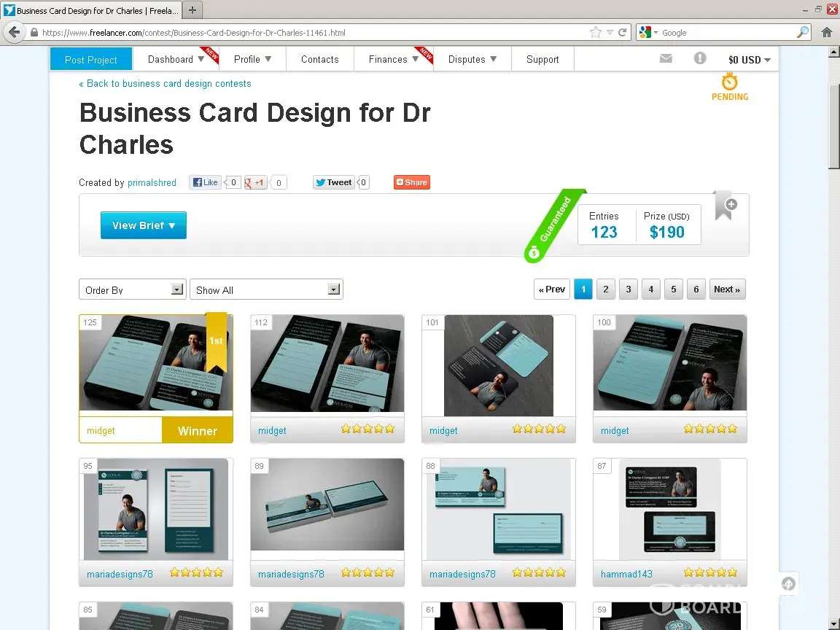Open messages via envelope icon
This screenshot has width=840, height=630.
coord(666,58)
